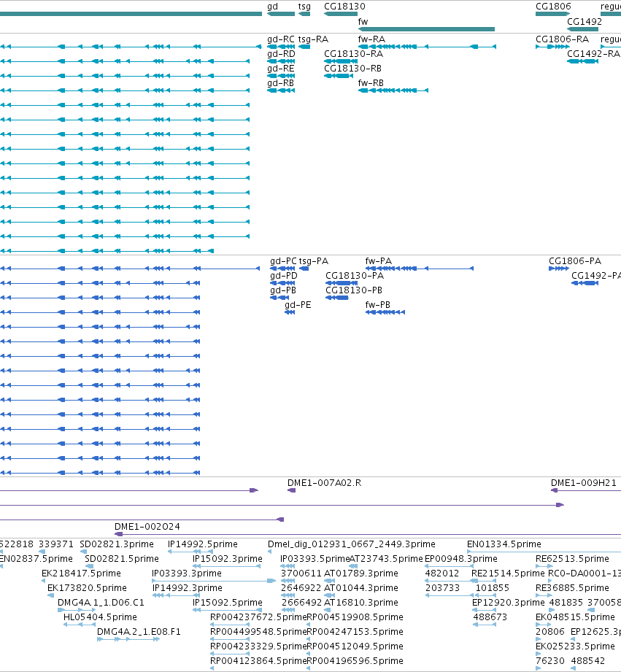This screenshot has height=672, width=621.
Task: Select the tsg-PA protein feature
Action: pos(304,269)
